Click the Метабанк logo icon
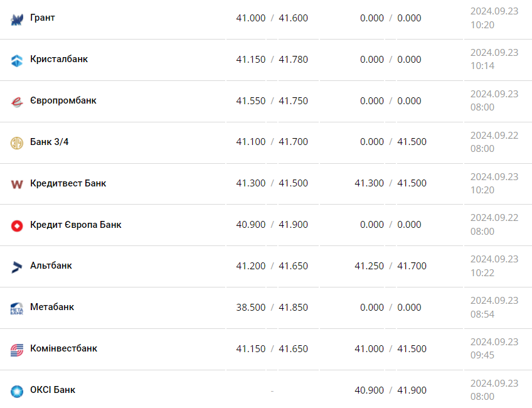Viewport: 532px width, 408px height. point(17,309)
